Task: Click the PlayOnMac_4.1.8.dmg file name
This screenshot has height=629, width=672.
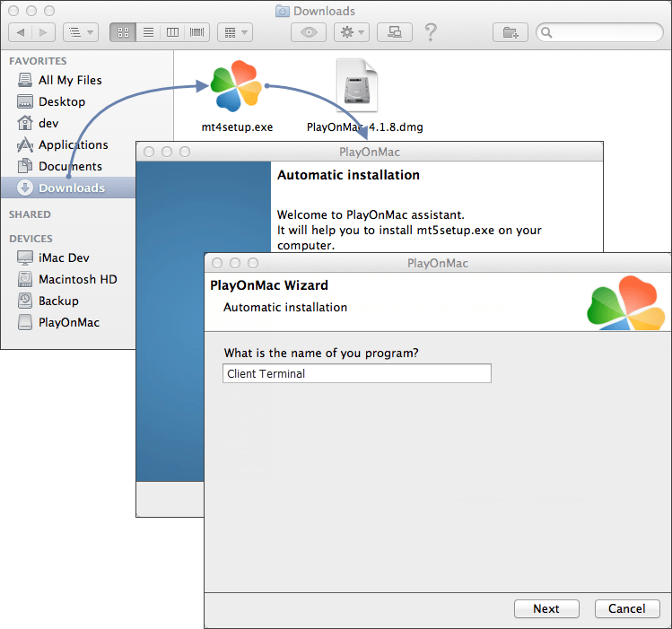Action: 365,127
